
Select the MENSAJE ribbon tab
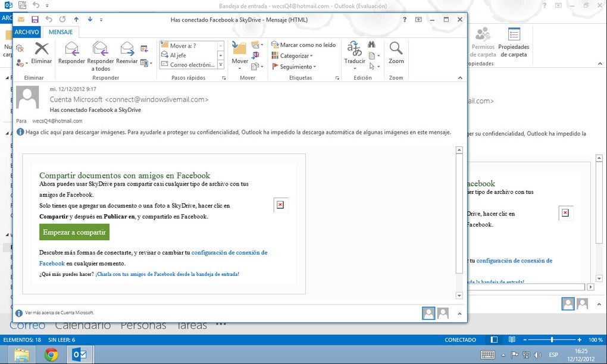point(60,32)
